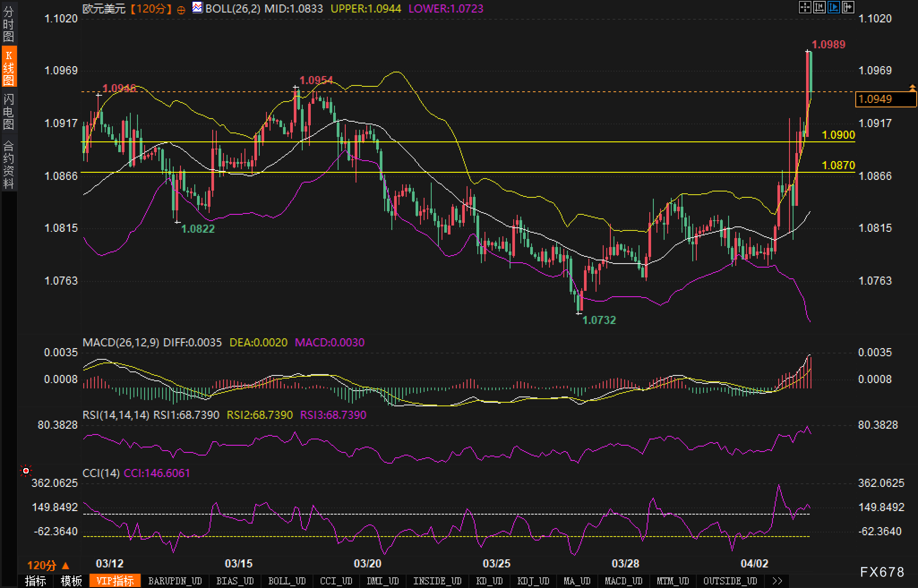The width and height of the screenshot is (918, 588).
Task: Toggle the blue highlighted chart play icon
Action: pyautogui.click(x=833, y=7)
